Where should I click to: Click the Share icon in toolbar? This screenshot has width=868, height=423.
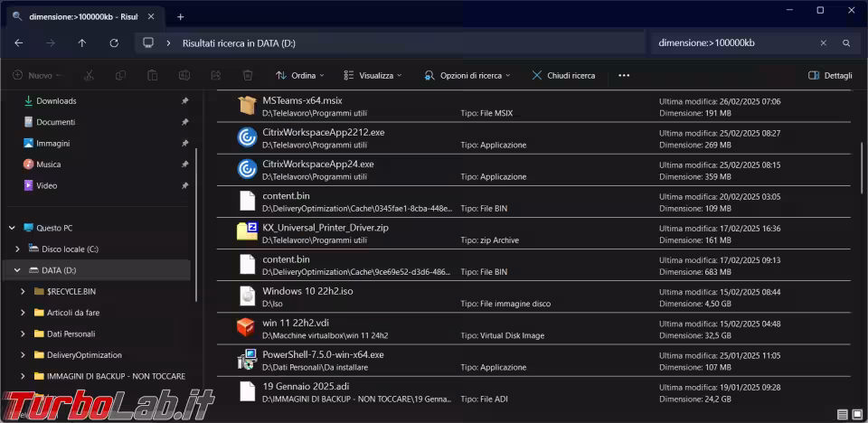coord(216,75)
